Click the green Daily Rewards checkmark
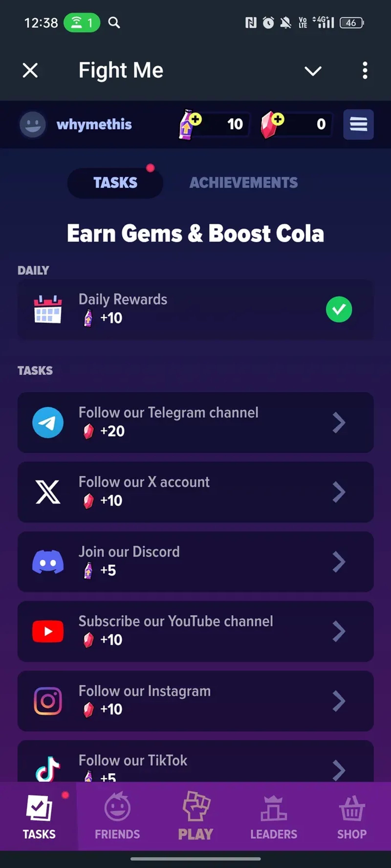 (x=339, y=309)
